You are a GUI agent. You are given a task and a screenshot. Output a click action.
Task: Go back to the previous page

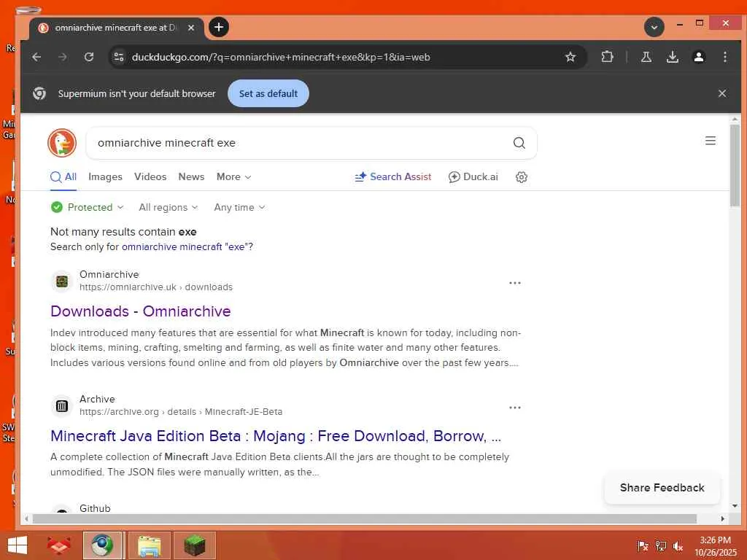pos(36,57)
